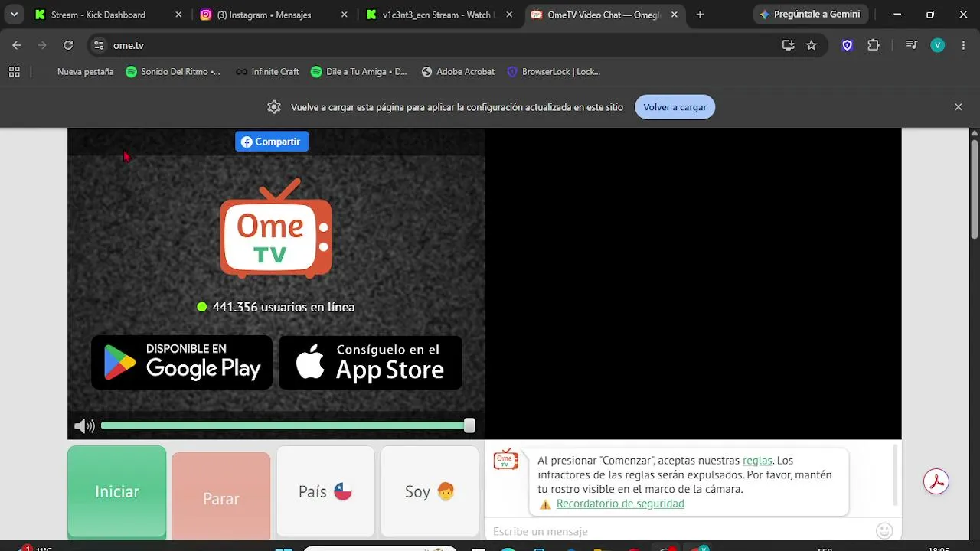Select the OmeTV Video Chat tab
980x551 pixels.
point(604,15)
